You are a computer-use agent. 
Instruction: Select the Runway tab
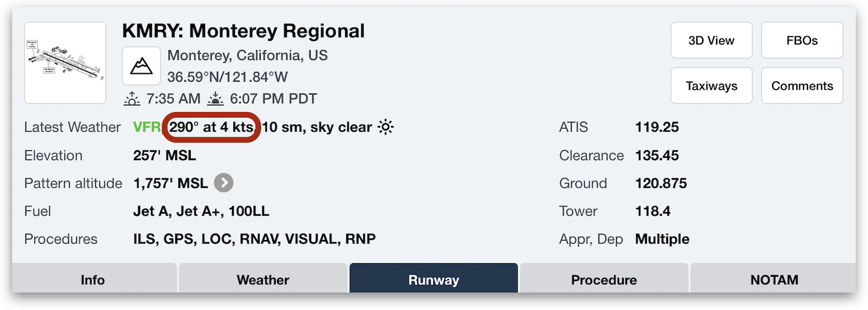[433, 279]
